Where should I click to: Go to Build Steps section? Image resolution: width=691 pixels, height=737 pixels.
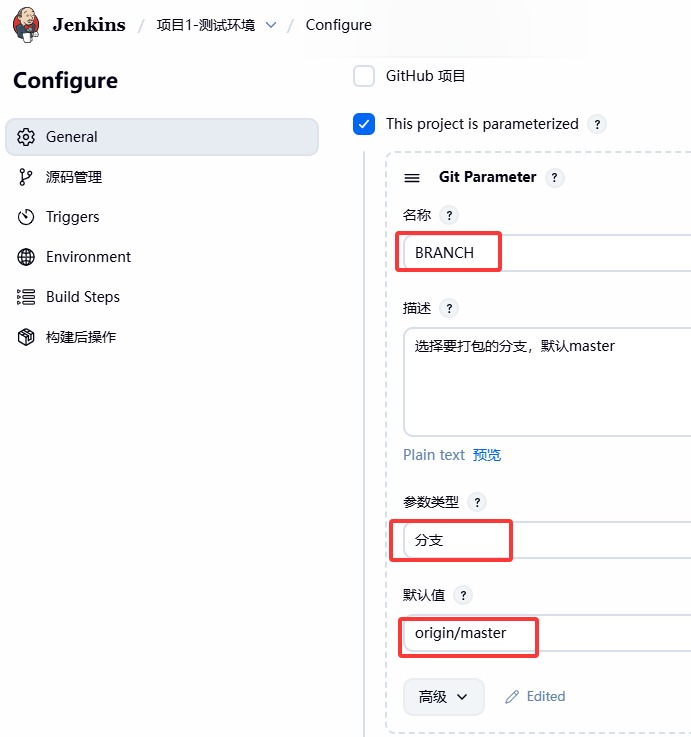click(83, 297)
